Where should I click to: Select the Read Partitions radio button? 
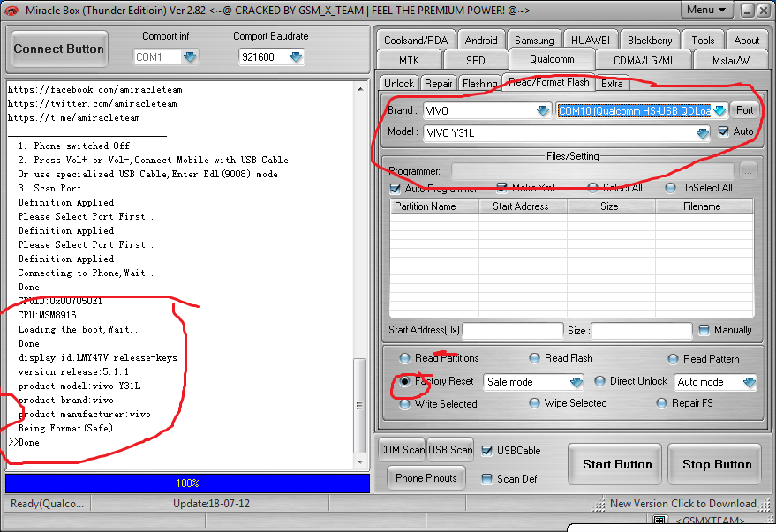405,358
